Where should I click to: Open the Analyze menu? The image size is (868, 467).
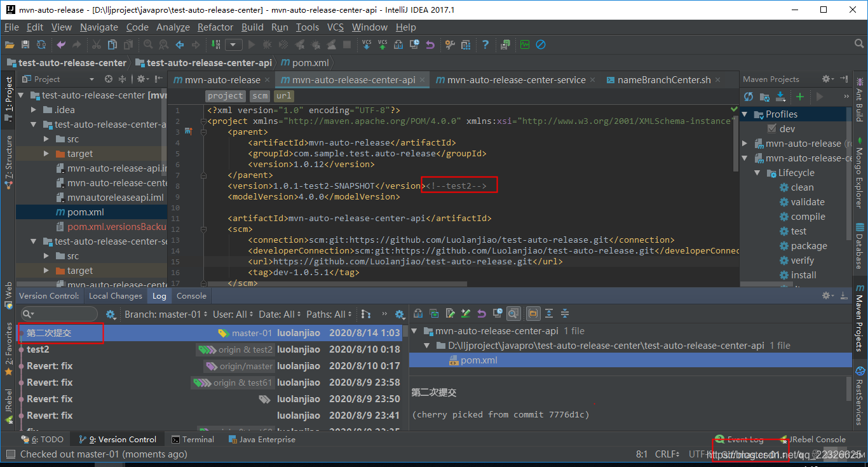pyautogui.click(x=173, y=27)
